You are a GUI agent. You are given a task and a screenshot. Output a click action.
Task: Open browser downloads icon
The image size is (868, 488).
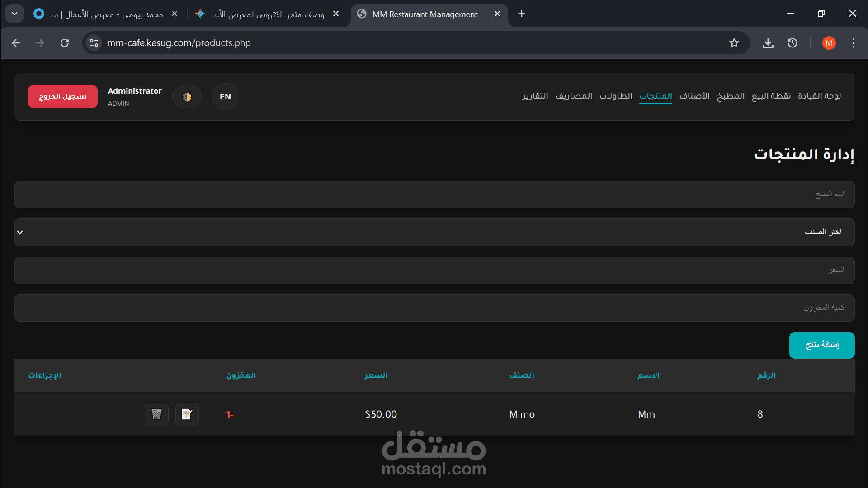[x=768, y=43]
